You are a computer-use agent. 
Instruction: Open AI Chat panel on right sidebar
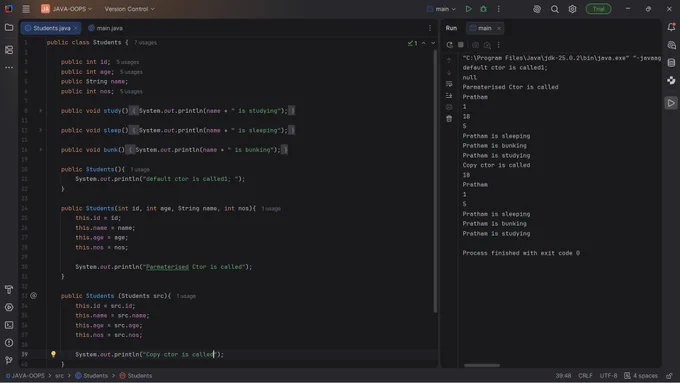click(x=671, y=45)
